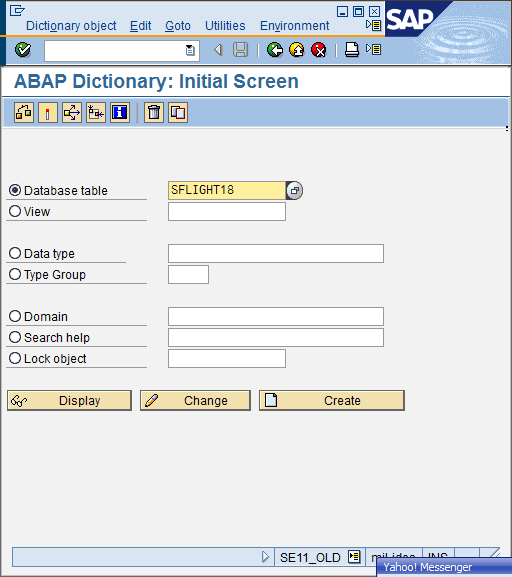Click the Activate matchstick icon

pos(48,112)
